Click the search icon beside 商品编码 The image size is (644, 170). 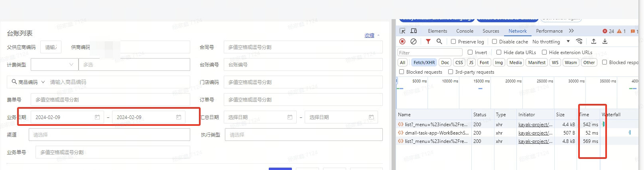point(14,82)
